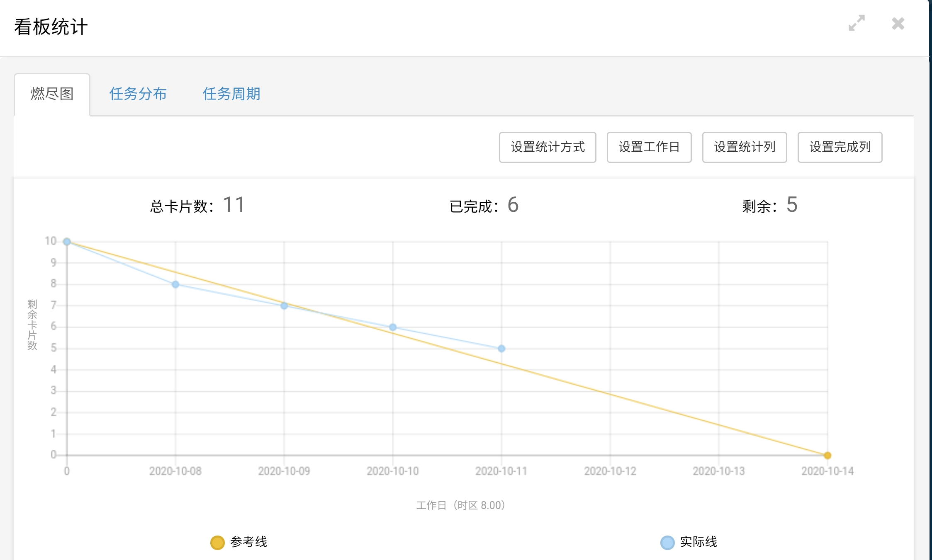Click the yellow endpoint at 2020-10-14
The width and height of the screenshot is (932, 560).
(827, 455)
